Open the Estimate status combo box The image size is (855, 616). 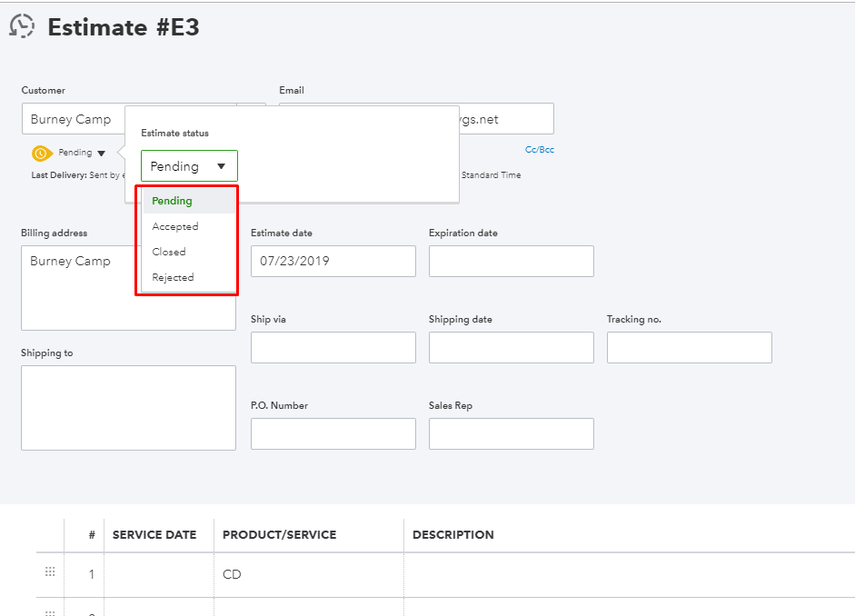189,166
